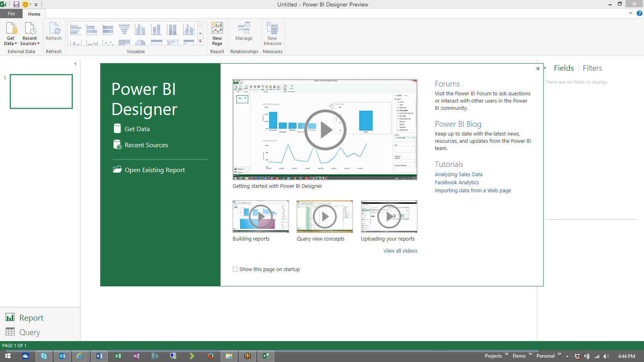This screenshot has height=362, width=644.
Task: Click the smiley feedback icon
Action: [x=25, y=4]
